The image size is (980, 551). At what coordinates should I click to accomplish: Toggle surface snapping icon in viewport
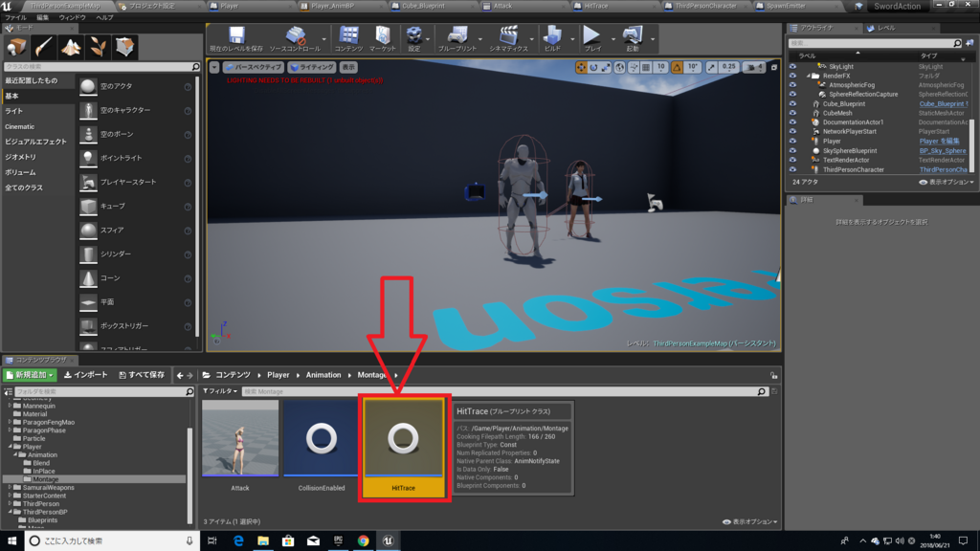634,67
